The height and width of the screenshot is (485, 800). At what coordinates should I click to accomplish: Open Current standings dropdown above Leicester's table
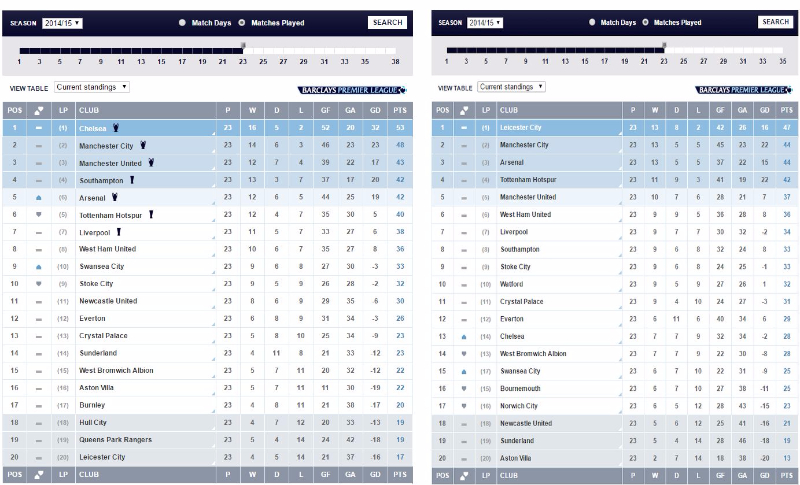(514, 87)
